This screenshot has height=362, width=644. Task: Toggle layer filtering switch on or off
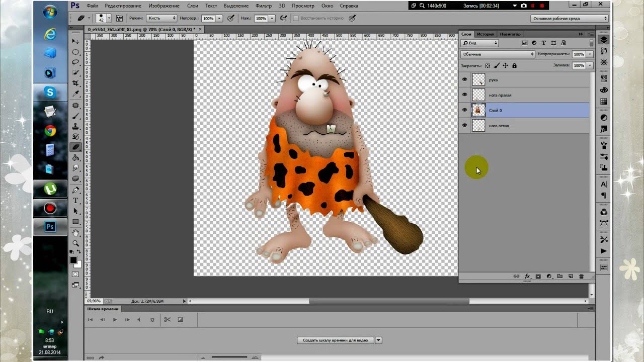tap(591, 43)
